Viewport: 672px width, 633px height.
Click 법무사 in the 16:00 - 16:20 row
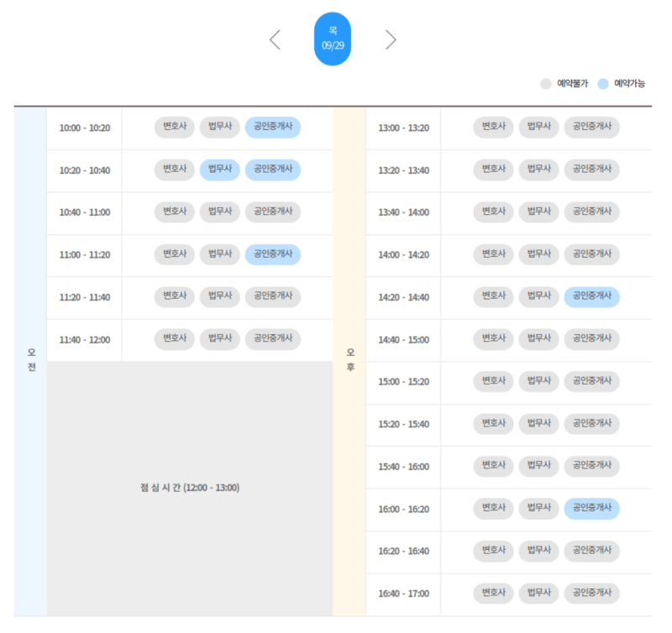(538, 509)
